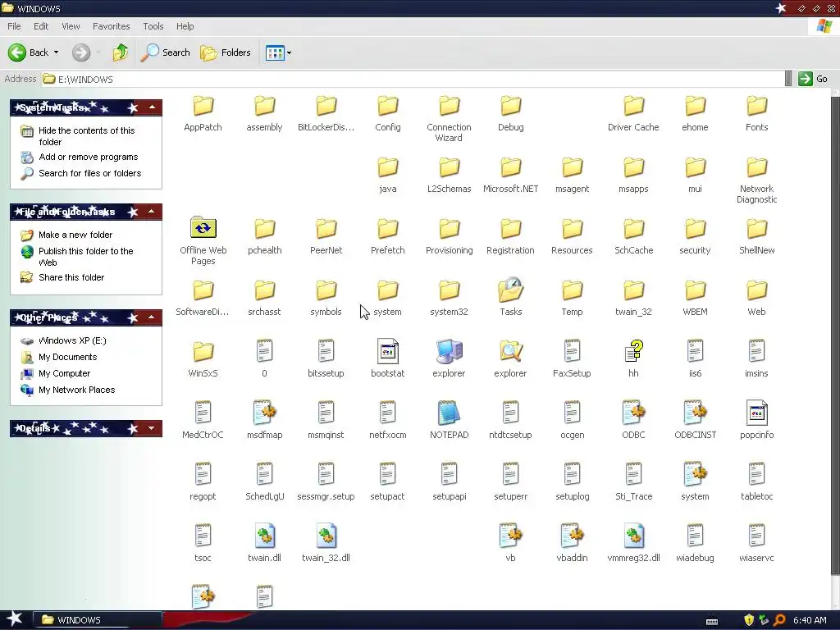840x630 pixels.
Task: Select the wiadebug log file
Action: (695, 536)
